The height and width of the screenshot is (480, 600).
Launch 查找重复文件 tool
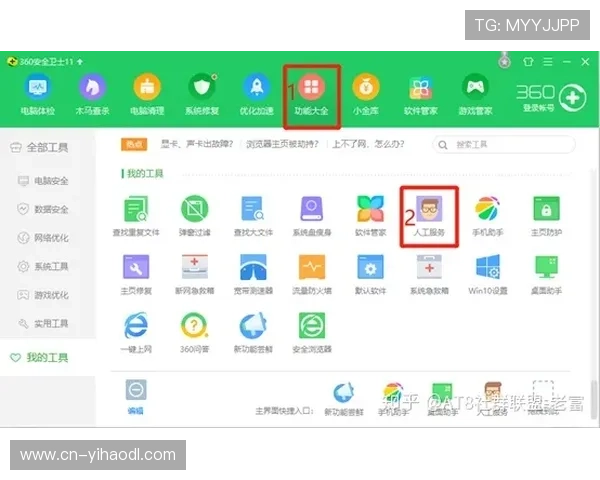136,216
